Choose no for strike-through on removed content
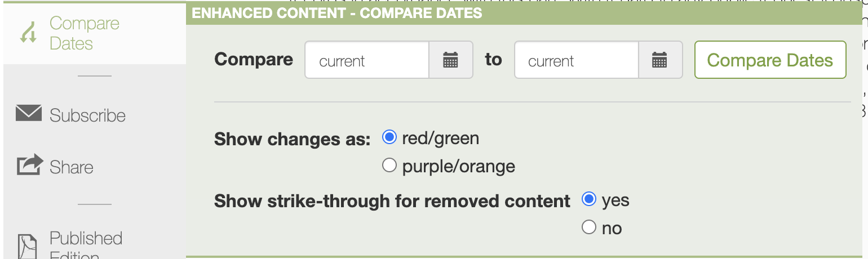 [589, 227]
